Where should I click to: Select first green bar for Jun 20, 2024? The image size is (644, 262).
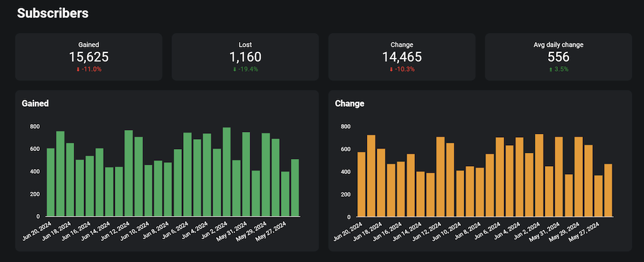pos(51,183)
